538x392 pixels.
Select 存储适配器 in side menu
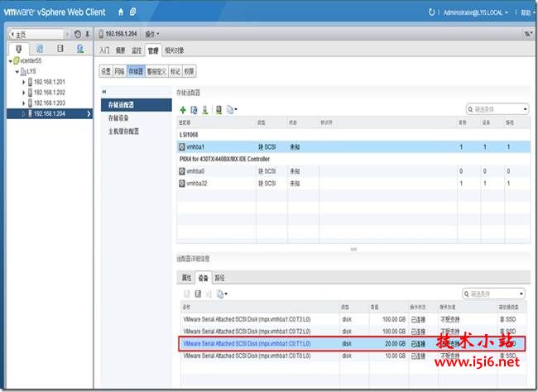(137, 105)
